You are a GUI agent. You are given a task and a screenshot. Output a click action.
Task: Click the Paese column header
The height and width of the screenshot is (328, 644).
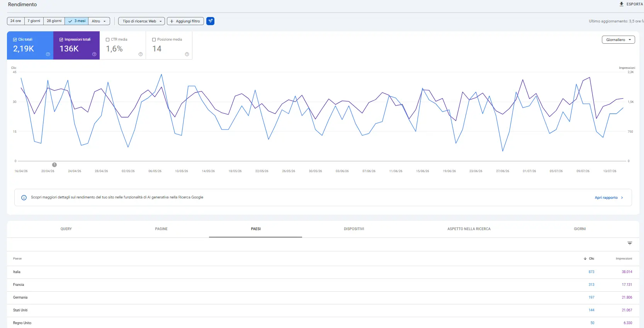(x=17, y=258)
